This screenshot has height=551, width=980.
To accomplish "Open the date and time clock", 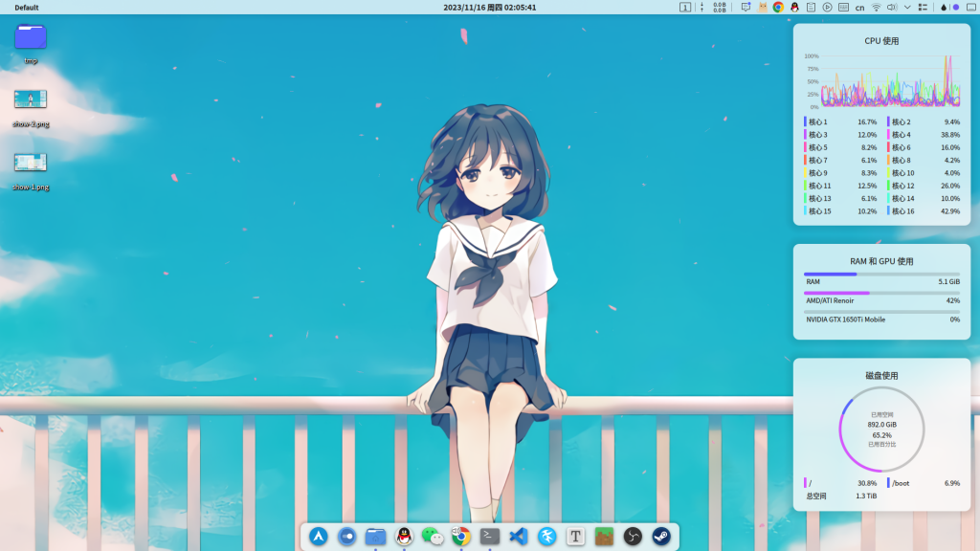I will pyautogui.click(x=489, y=8).
